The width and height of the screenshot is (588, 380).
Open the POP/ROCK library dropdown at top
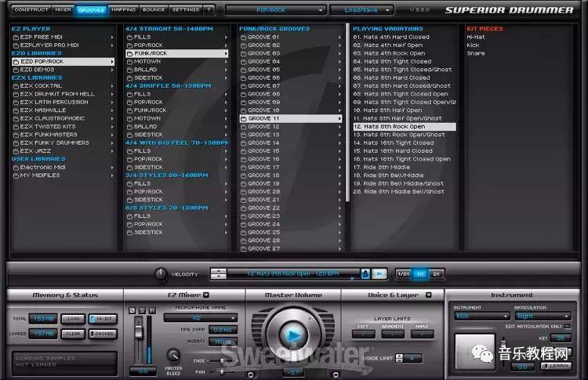coord(276,9)
